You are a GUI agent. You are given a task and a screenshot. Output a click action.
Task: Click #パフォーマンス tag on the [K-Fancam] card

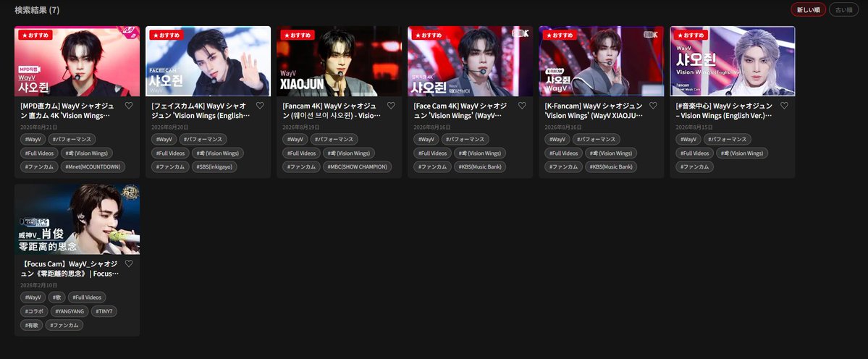point(597,140)
